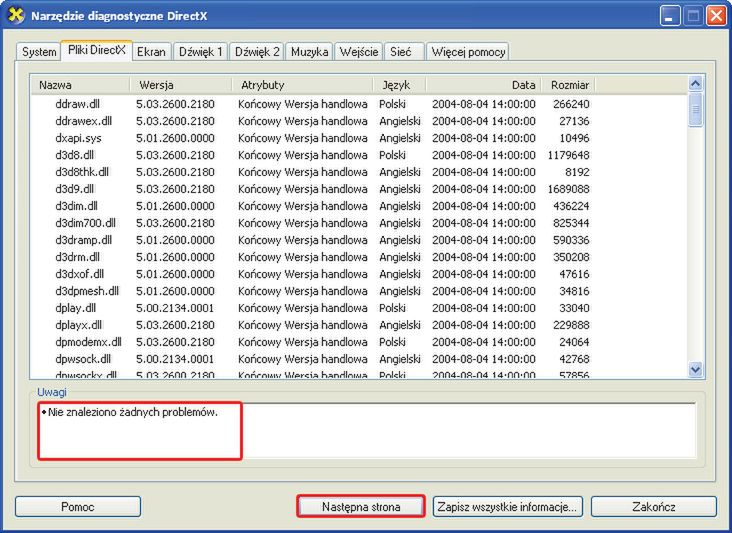Click the Następna strona button
Screen dimensions: 732x533
pos(361,506)
